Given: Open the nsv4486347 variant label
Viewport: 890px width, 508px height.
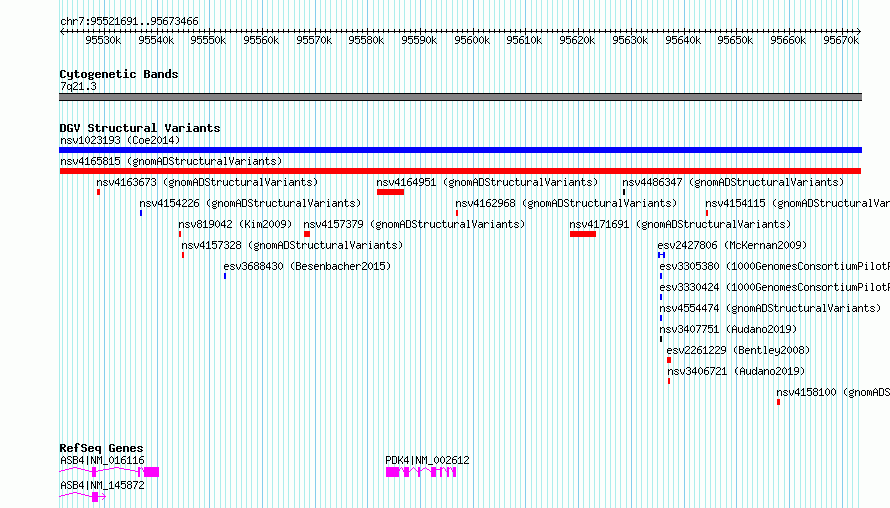Looking at the screenshot, I should (x=733, y=182).
